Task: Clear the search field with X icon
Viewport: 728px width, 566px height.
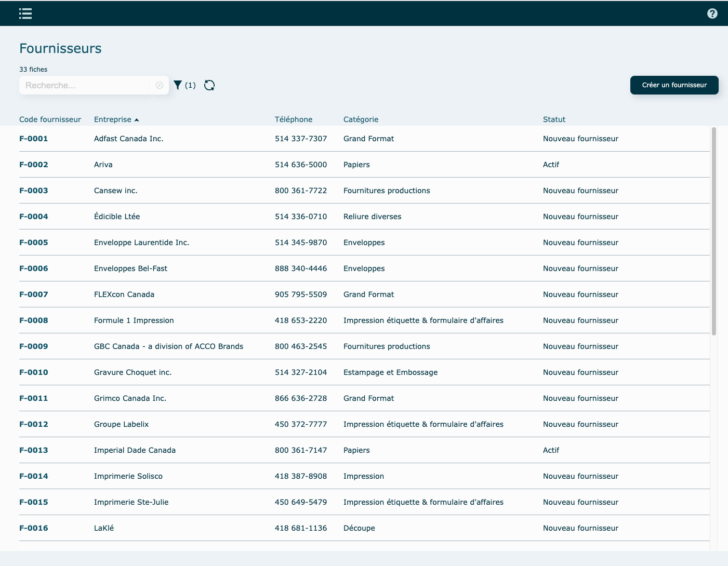Action: tap(160, 85)
